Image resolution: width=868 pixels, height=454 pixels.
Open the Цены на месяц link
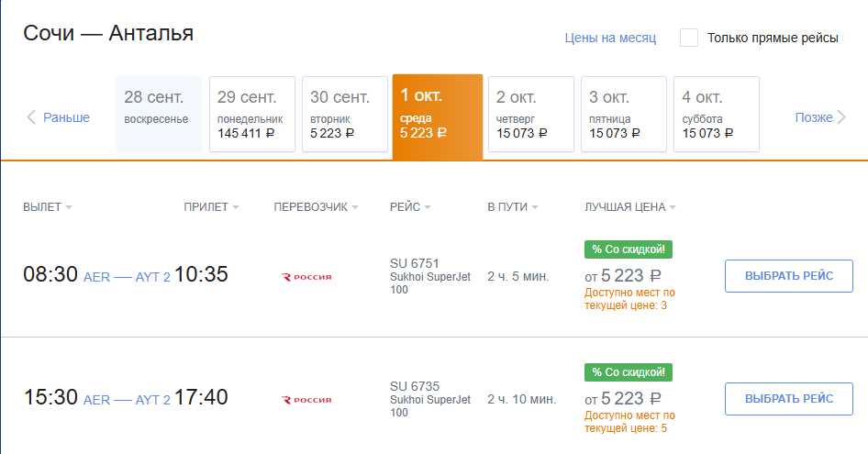pos(610,38)
